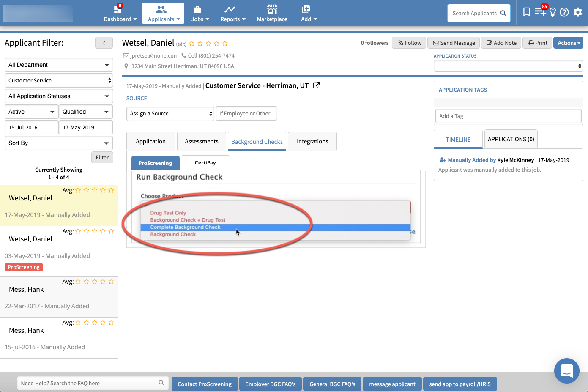The image size is (588, 392).
Task: Click the Contact ProScreening button
Action: tap(205, 384)
